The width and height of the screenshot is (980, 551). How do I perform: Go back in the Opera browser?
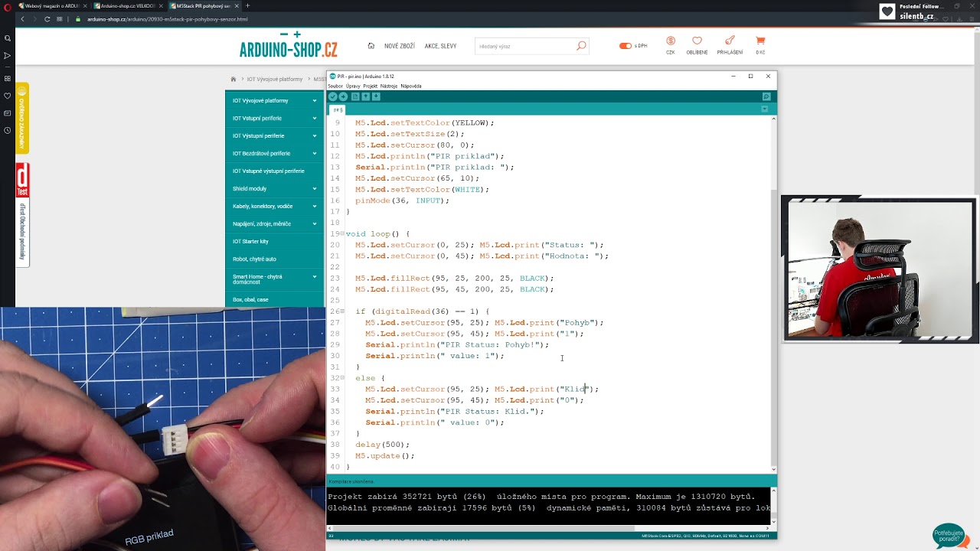point(22,18)
